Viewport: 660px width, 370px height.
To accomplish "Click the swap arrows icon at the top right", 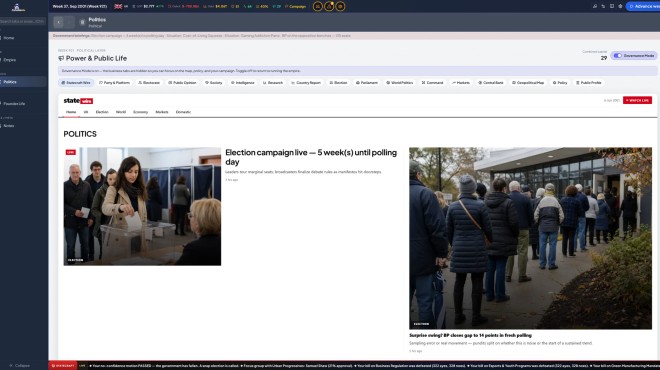I will click(x=603, y=6).
